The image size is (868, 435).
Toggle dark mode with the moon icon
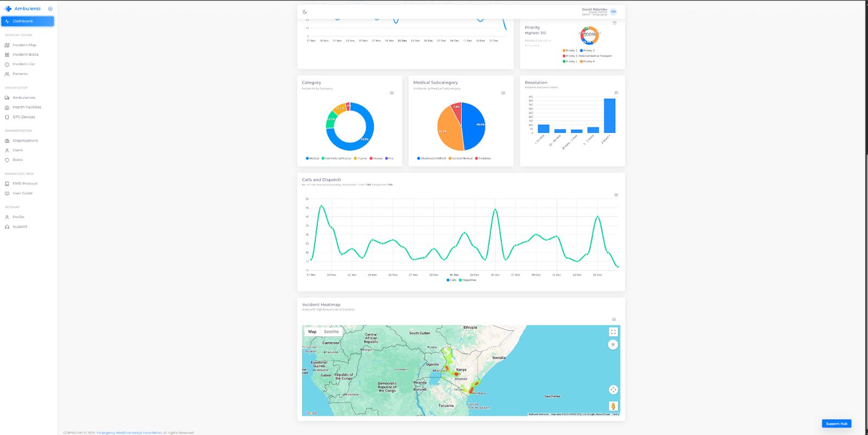(x=305, y=12)
